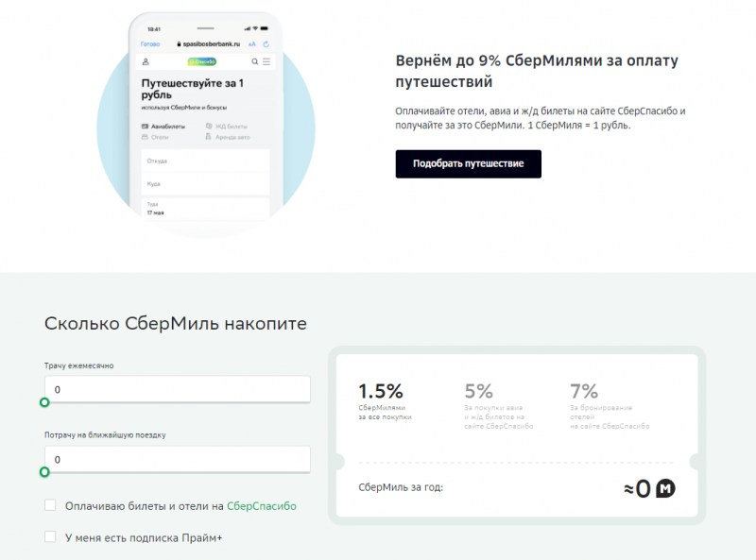
Task: Open the hamburger menu icon
Action: click(266, 61)
